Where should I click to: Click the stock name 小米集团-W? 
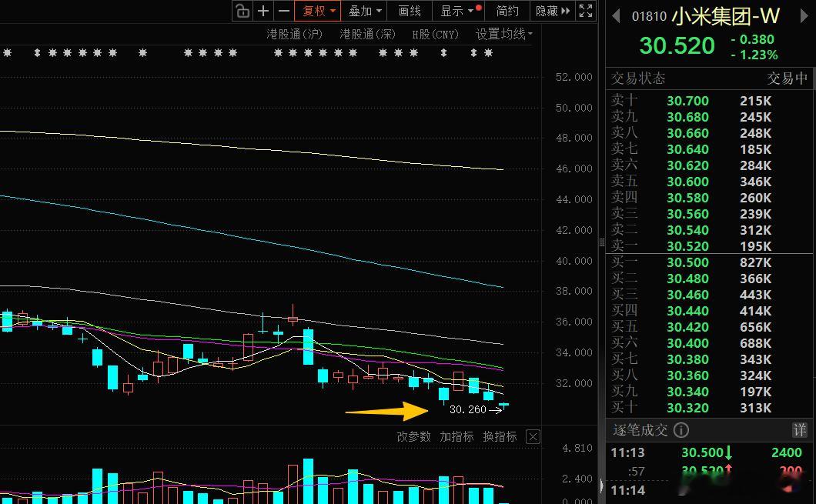click(725, 16)
